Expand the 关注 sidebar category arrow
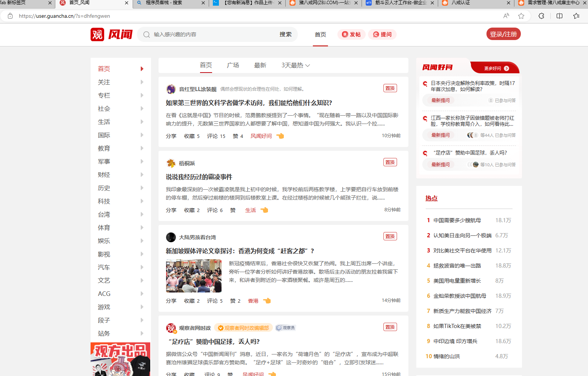The image size is (588, 376). 142,82
